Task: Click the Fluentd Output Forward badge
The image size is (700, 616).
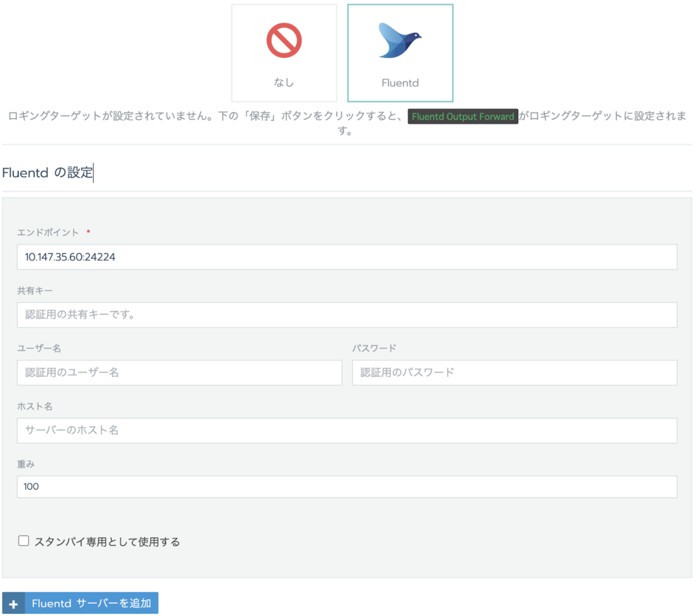Action: [463, 117]
